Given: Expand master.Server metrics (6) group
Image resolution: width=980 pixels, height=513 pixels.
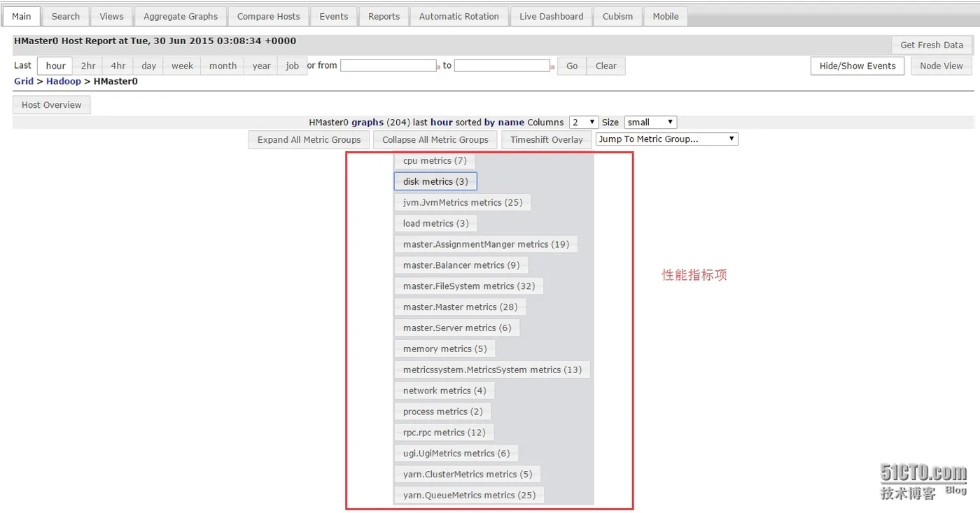Looking at the screenshot, I should click(457, 328).
